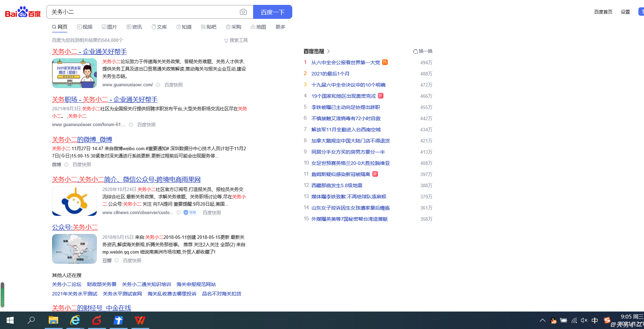Open hot search 解放军11月全勤进入台西南空域

click(x=346, y=130)
